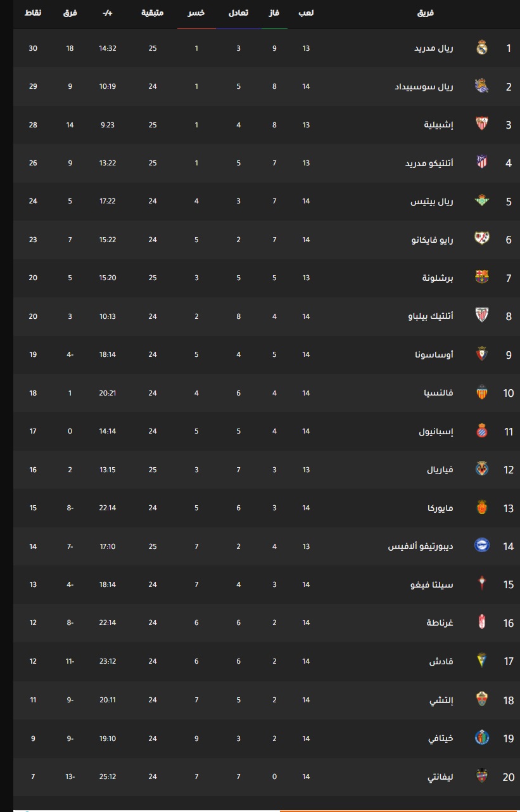Click the Rayo Vallecano club crest

pos(482,239)
